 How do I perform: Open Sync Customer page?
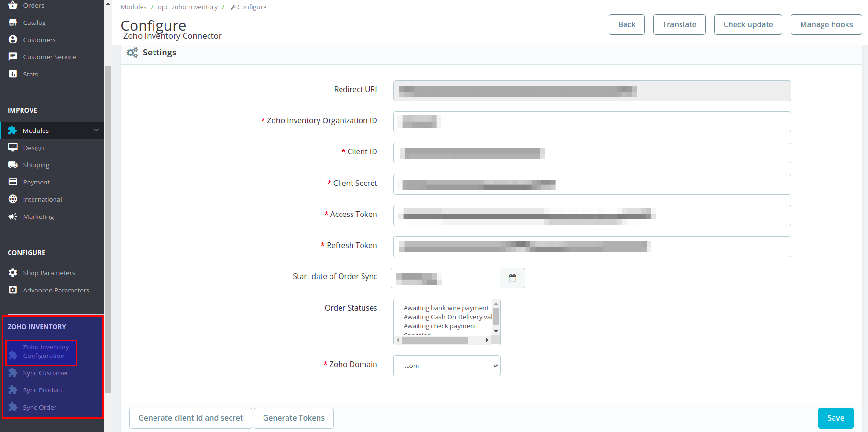(45, 373)
